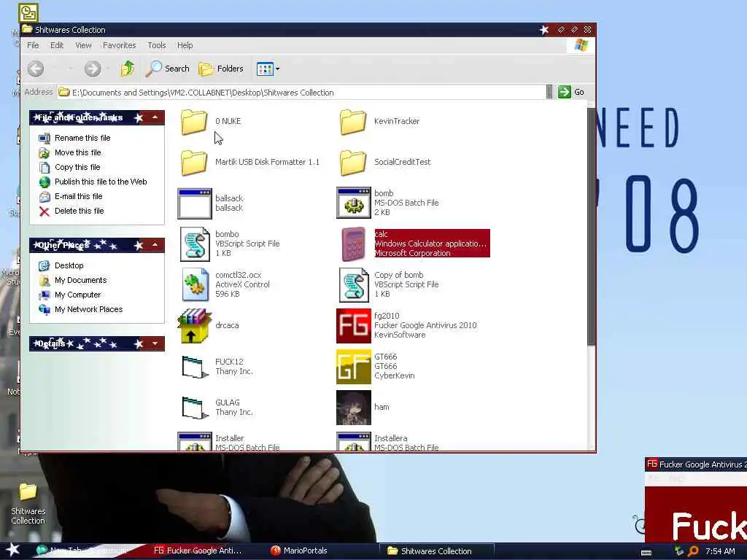Select the GT666 CyberKevin icon
747x560 pixels.
tap(354, 367)
